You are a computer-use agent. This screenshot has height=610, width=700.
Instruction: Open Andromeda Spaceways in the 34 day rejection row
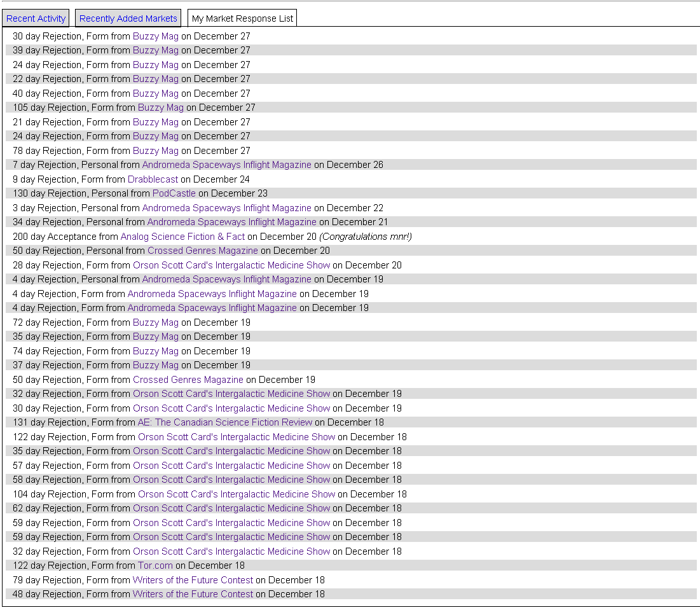231,222
